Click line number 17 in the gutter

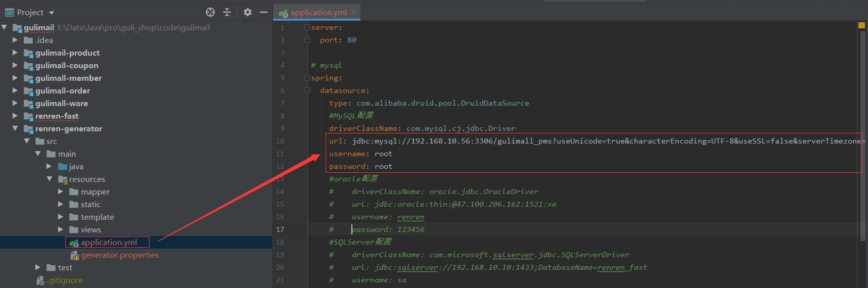pyautogui.click(x=280, y=229)
